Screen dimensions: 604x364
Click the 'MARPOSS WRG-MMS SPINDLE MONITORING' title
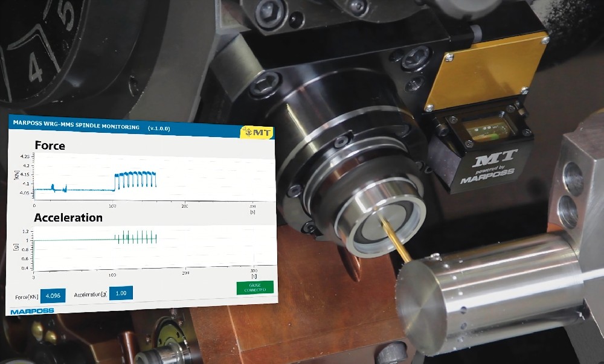point(76,125)
